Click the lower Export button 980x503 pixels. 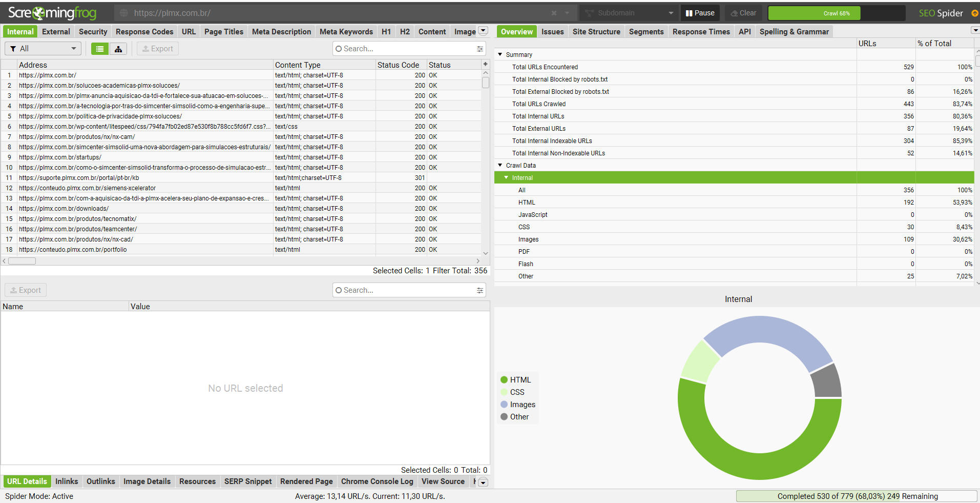click(26, 290)
